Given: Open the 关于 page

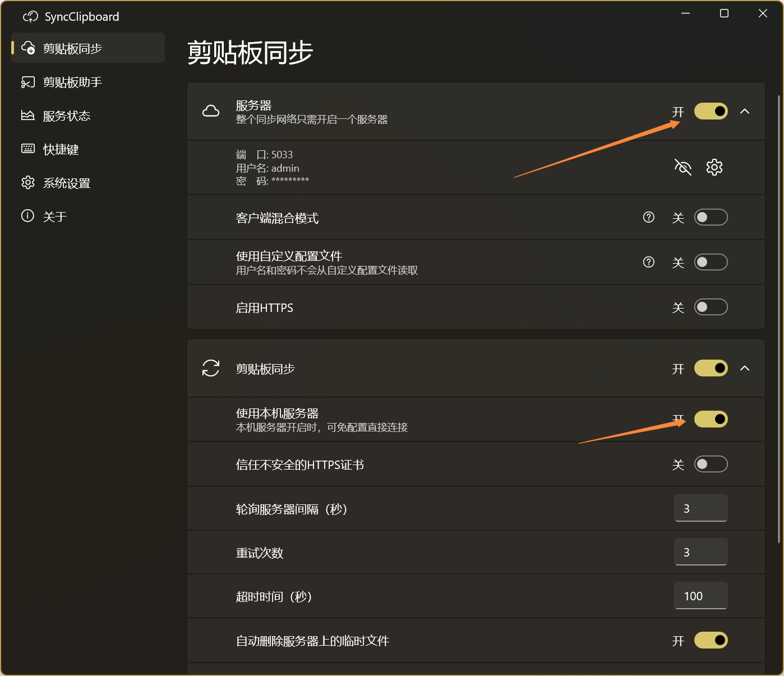Looking at the screenshot, I should point(55,217).
